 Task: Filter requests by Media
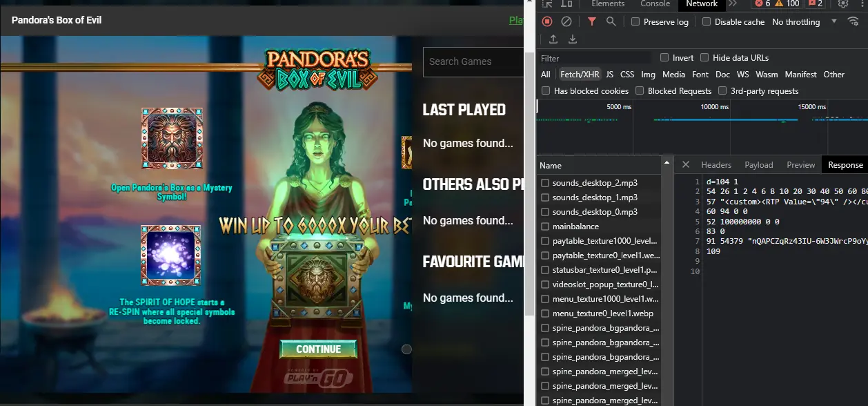[673, 74]
